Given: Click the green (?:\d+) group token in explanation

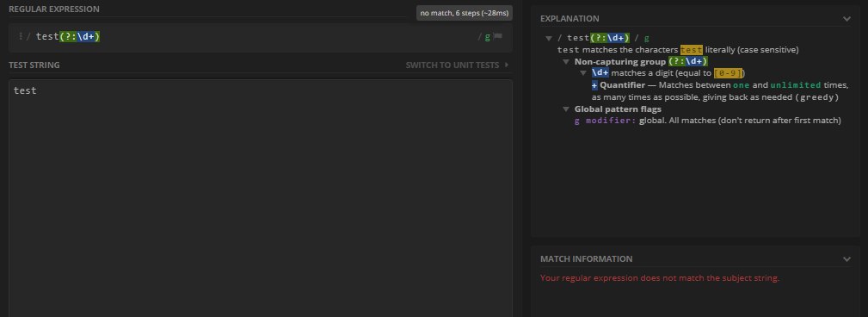Looking at the screenshot, I should pyautogui.click(x=688, y=61).
